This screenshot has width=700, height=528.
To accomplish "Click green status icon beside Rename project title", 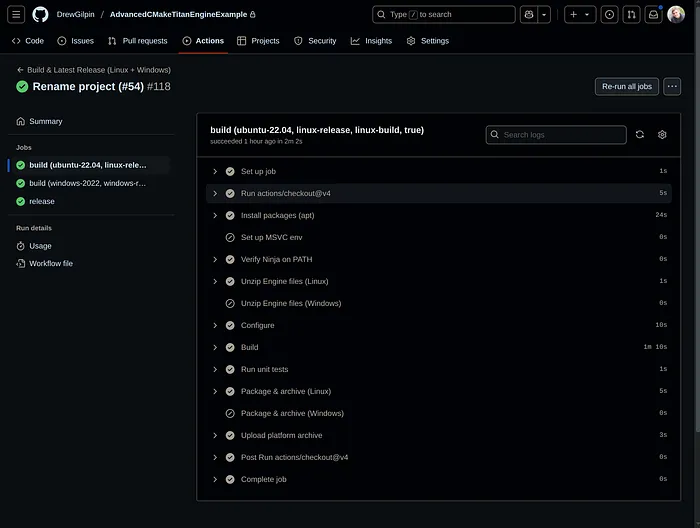I will tap(22, 87).
